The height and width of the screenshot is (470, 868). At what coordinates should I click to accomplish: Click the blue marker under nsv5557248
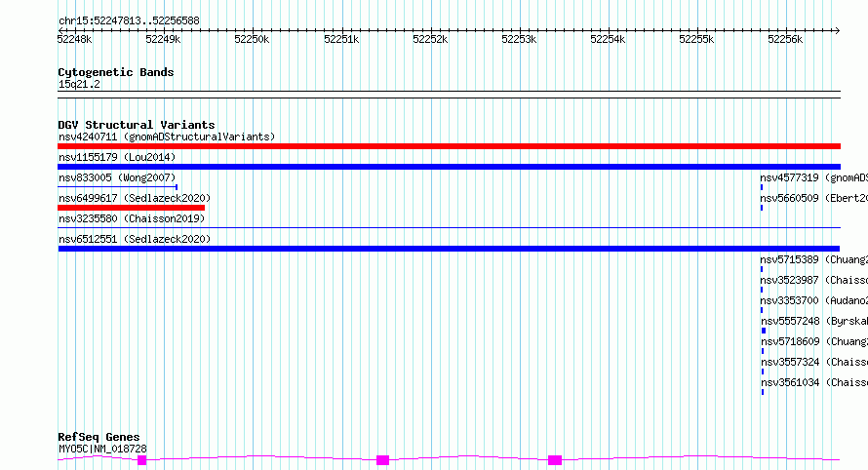(x=764, y=331)
